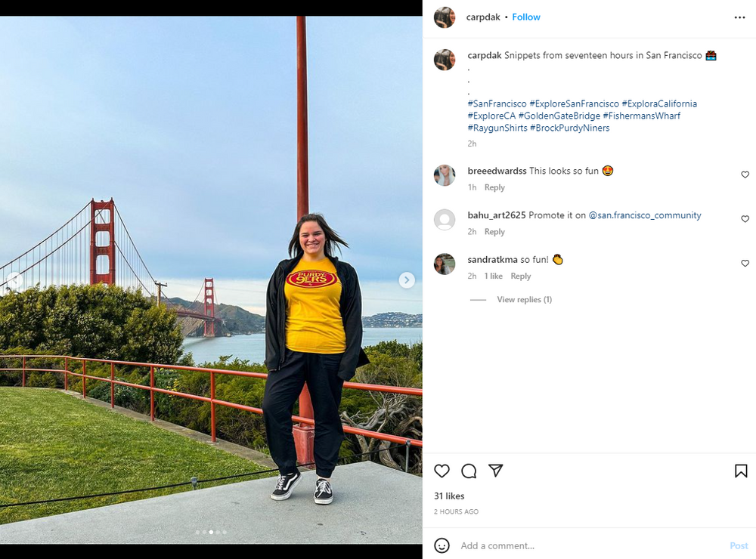Open carpdak profile picture in header
756x559 pixels.
coord(445,17)
